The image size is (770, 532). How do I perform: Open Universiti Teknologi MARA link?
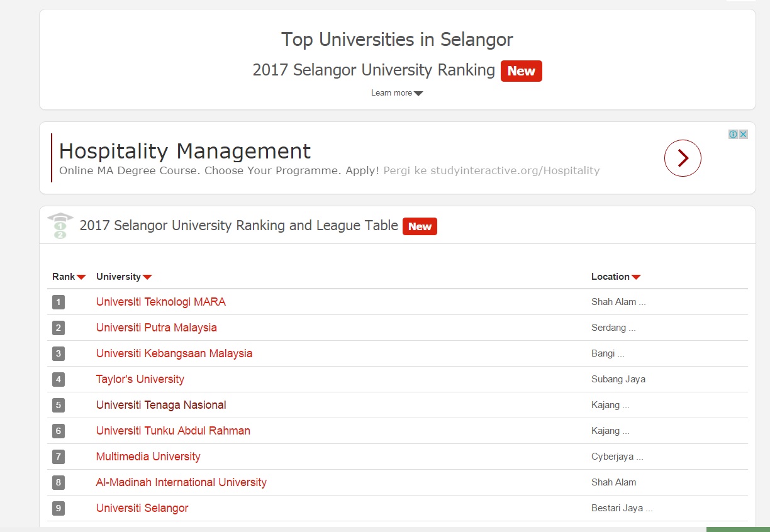(x=161, y=302)
